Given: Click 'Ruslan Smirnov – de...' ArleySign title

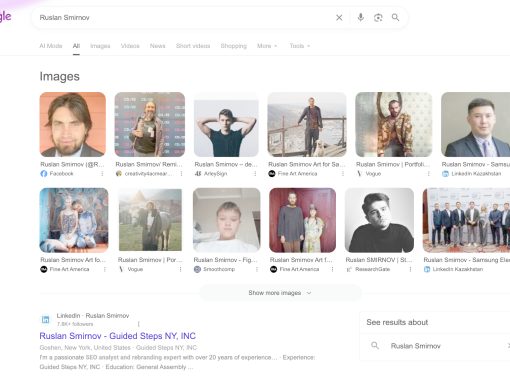Looking at the screenshot, I should (226, 164).
